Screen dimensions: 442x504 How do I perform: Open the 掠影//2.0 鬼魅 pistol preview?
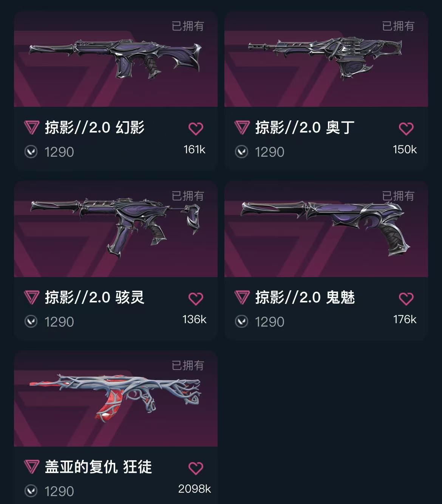pos(326,229)
